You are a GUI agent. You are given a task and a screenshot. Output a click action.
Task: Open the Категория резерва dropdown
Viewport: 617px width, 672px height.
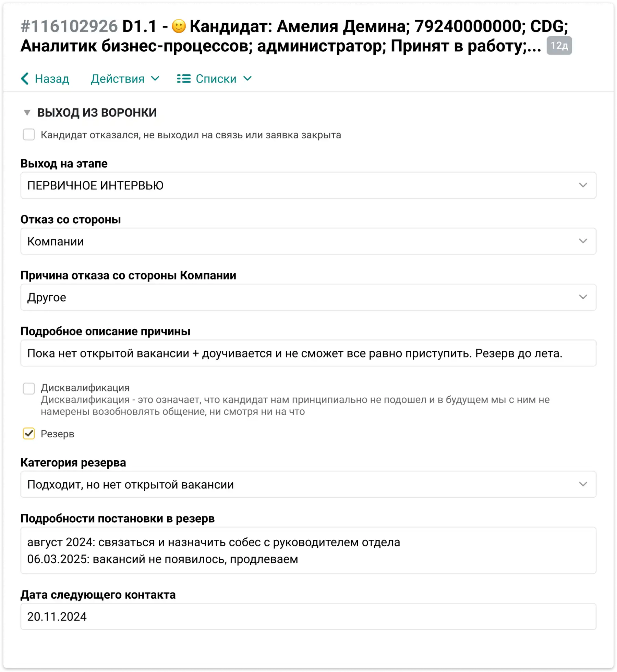click(x=308, y=484)
